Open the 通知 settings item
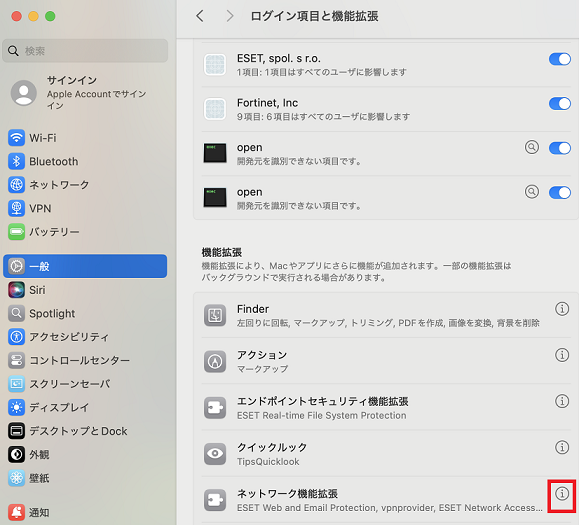 coord(85,512)
